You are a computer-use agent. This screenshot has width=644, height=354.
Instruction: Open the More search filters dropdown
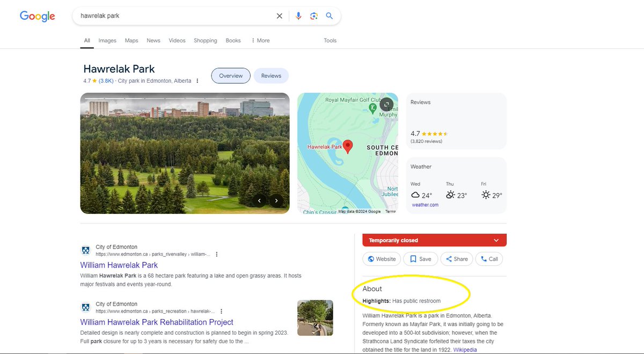click(x=260, y=40)
